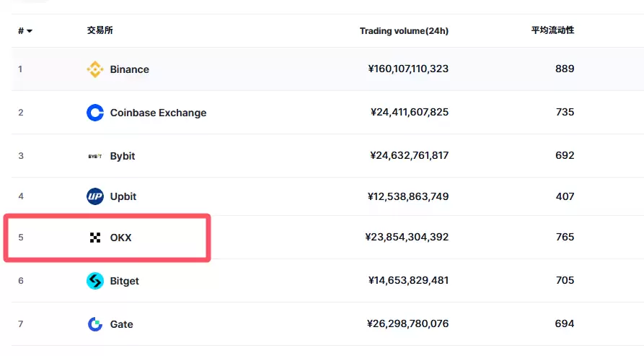
Task: Sort by 平均流动性 column header
Action: pyautogui.click(x=552, y=30)
